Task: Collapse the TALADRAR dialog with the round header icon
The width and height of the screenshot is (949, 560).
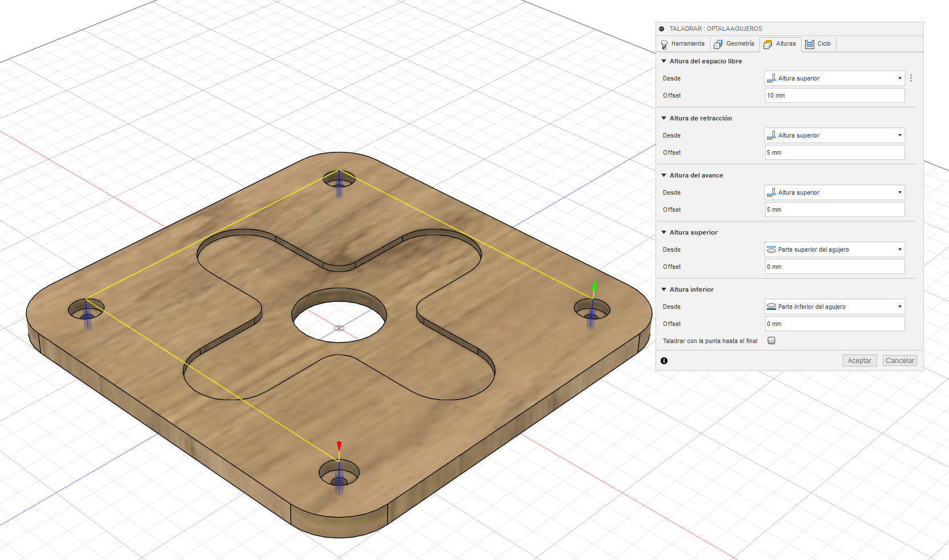Action: click(x=662, y=29)
